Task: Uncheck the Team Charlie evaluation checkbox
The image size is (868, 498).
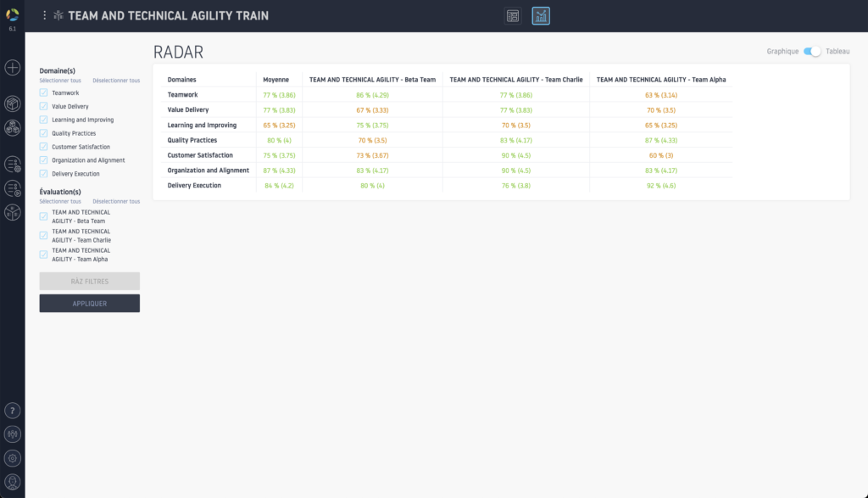Action: coord(43,235)
